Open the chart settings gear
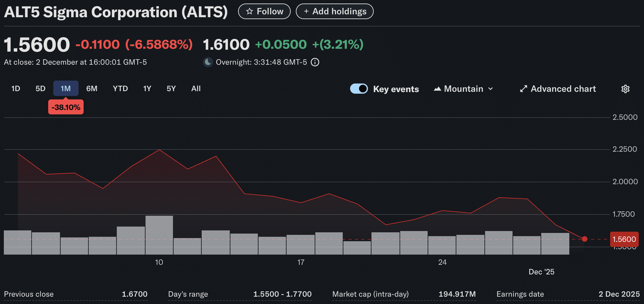Screen dimensions: 644x304 (x=625, y=89)
